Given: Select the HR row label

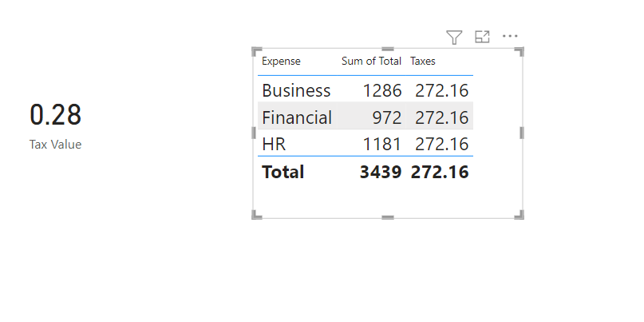Looking at the screenshot, I should (x=274, y=145).
